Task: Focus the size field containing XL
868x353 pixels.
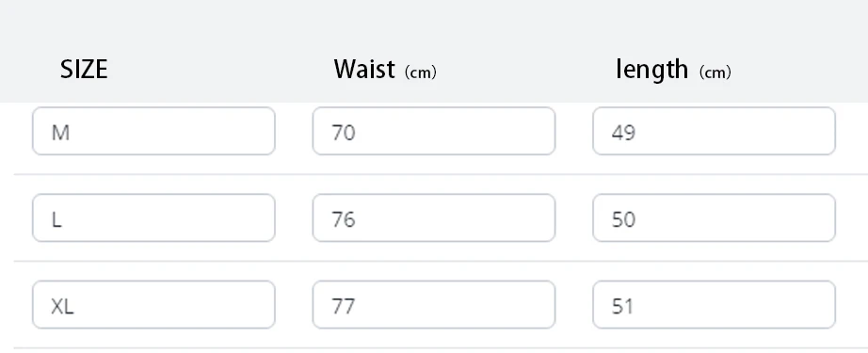Action: [153, 305]
